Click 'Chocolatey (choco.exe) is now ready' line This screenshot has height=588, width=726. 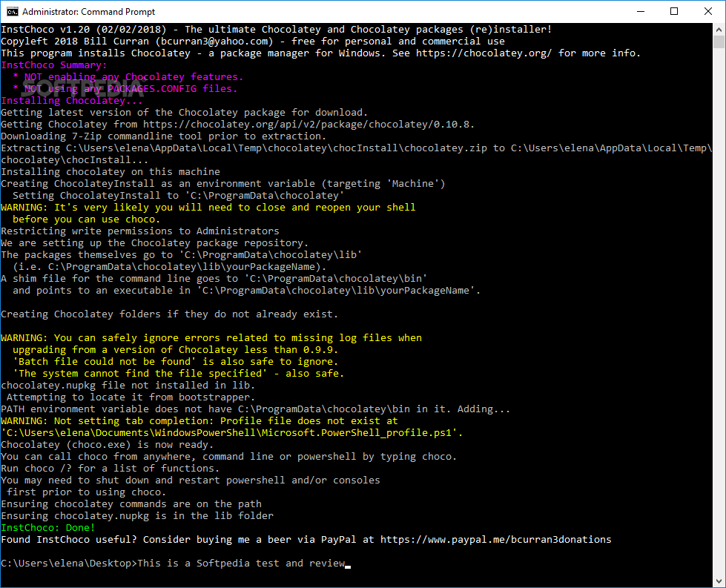click(x=107, y=445)
